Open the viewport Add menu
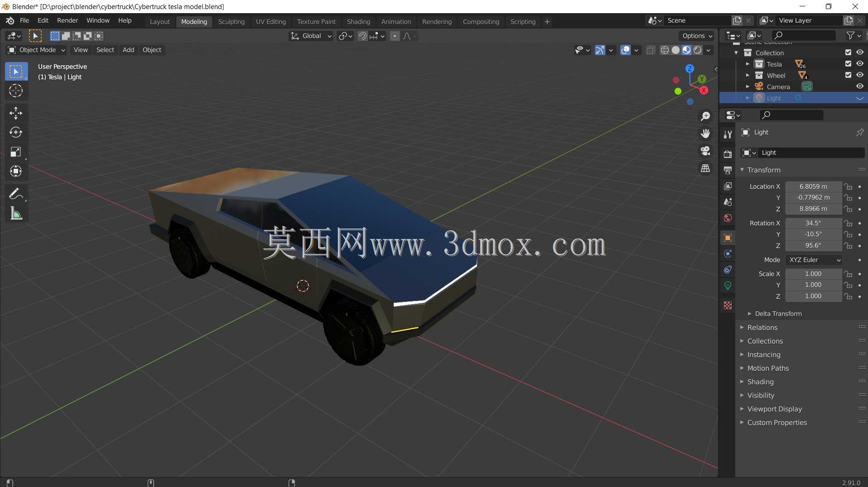 128,50
